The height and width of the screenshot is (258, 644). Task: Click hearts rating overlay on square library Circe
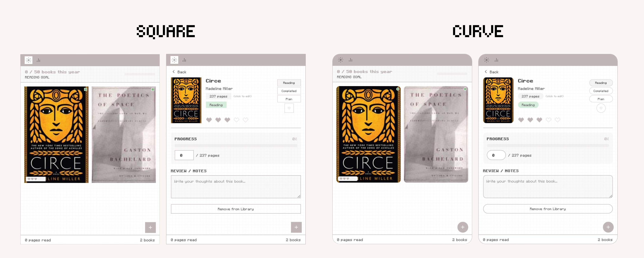coord(36,179)
